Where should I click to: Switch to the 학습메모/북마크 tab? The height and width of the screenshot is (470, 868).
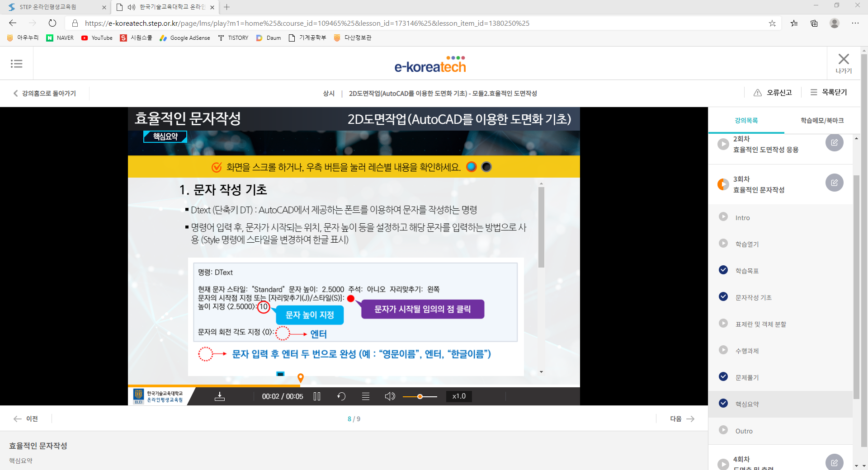pos(822,120)
